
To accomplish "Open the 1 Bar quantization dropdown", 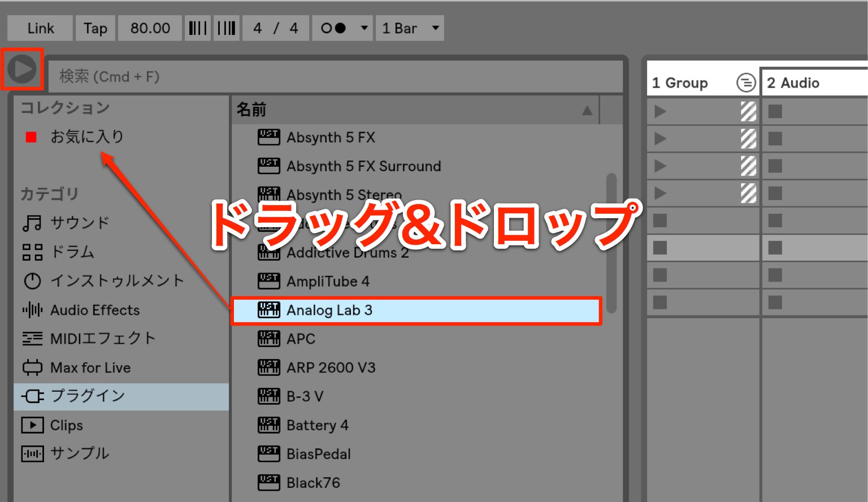I will click(x=410, y=28).
